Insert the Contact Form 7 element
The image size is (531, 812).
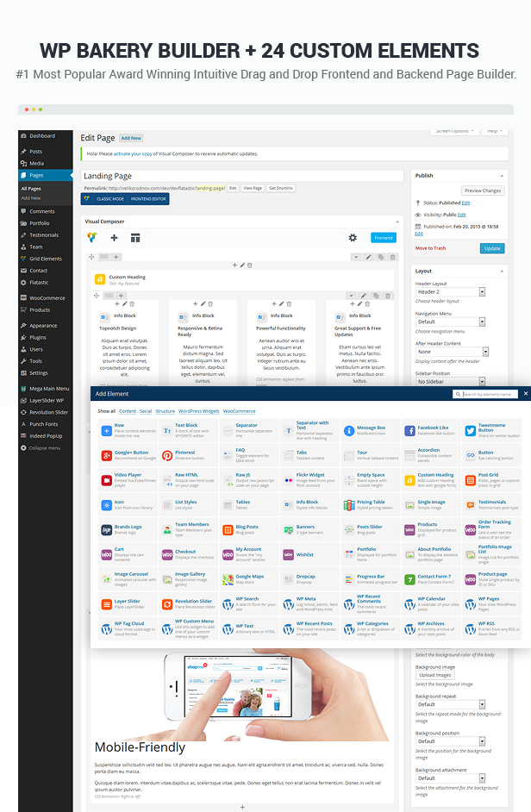tap(409, 578)
